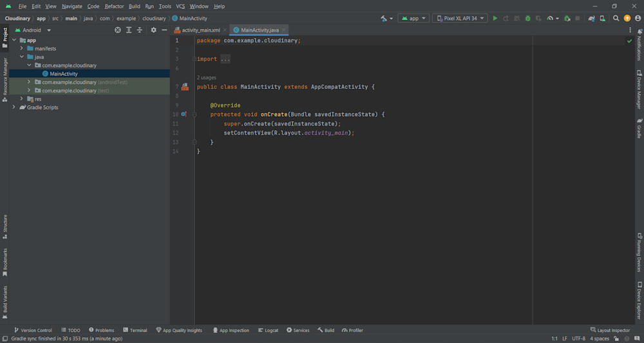Open the VCS menu
Screen dimensions: 644x343
coord(180,6)
